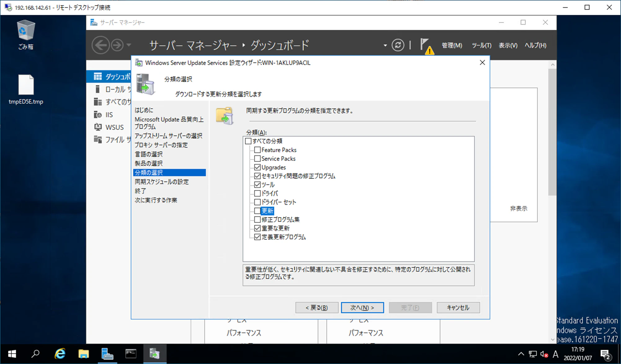621x364 pixels.
Task: Open breadcrumb dropdown arrow beside refresh
Action: coord(385,45)
